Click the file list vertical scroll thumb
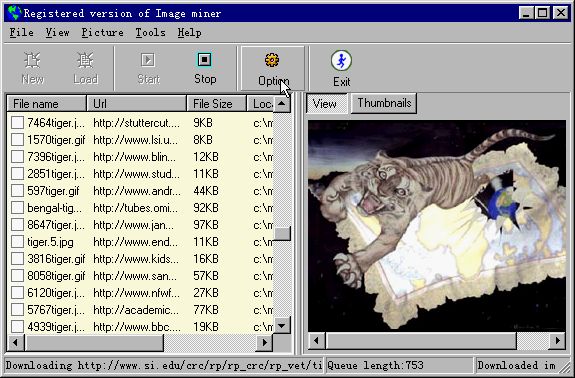This screenshot has height=378, width=575. tap(282, 233)
